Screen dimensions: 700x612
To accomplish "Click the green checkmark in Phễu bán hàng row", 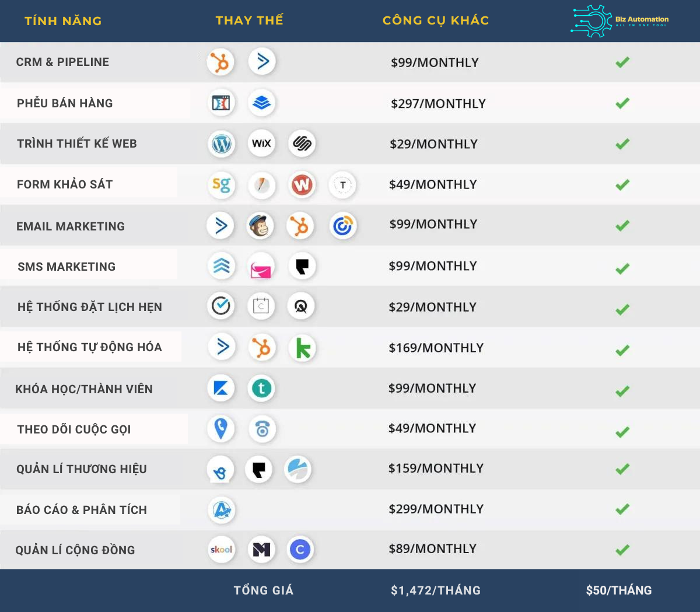I will (622, 103).
